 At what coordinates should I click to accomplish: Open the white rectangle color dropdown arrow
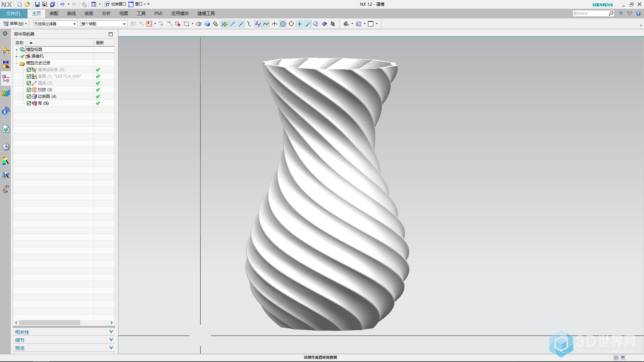pyautogui.click(x=377, y=24)
